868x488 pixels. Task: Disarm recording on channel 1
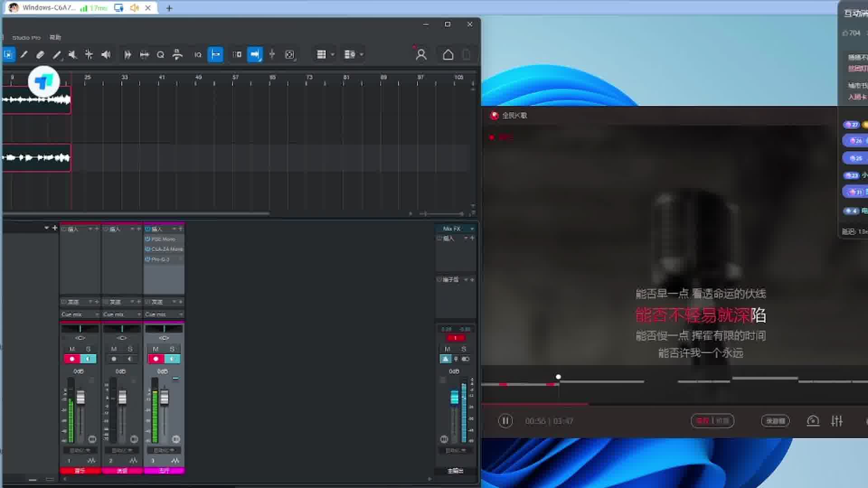coord(71,358)
